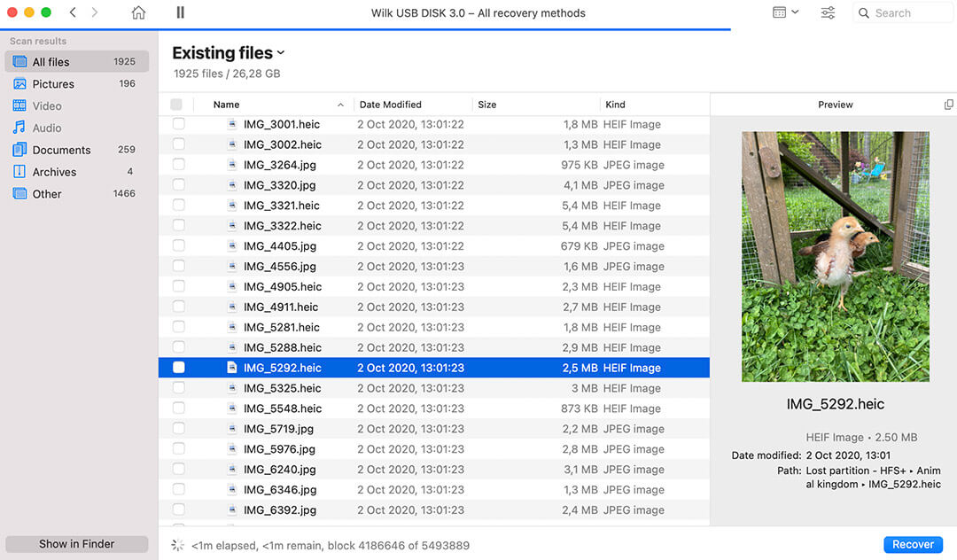The image size is (957, 560).
Task: Expand the Existing files dropdown
Action: [x=281, y=53]
